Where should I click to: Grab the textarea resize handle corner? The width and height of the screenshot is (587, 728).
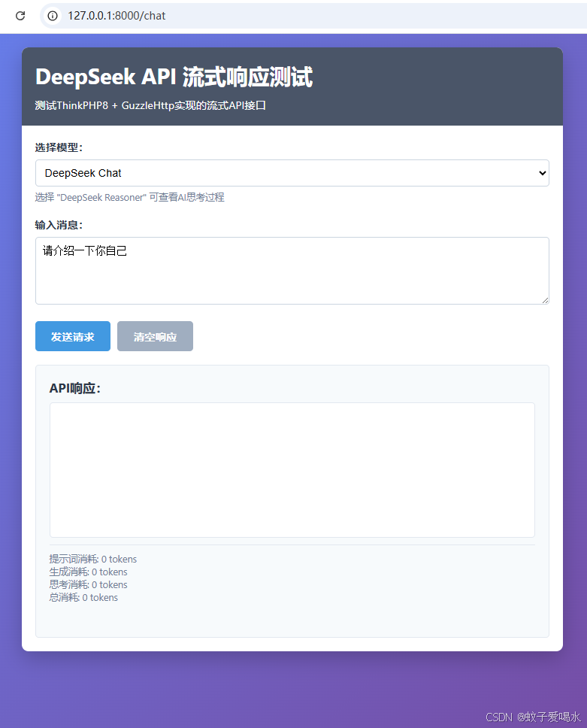click(x=545, y=300)
